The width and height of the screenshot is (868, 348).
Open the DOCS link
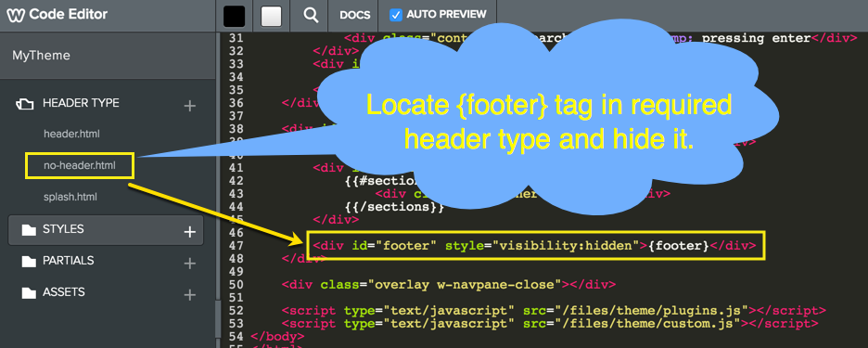(355, 16)
